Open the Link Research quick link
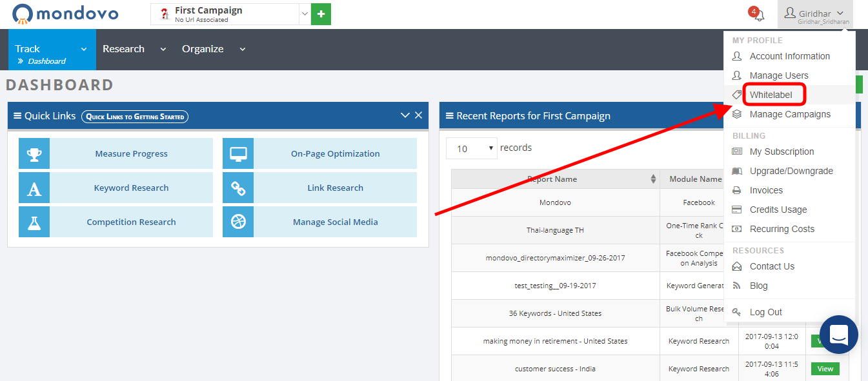 tap(319, 188)
